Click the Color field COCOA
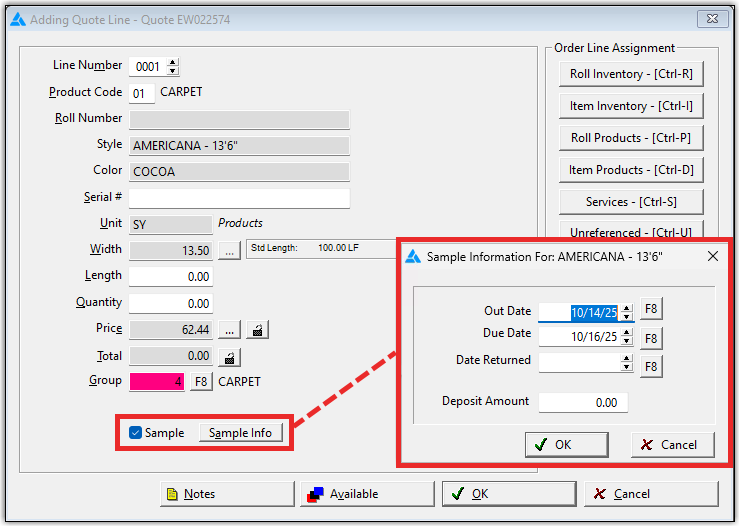Screen dimensions: 740x527 tap(239, 172)
